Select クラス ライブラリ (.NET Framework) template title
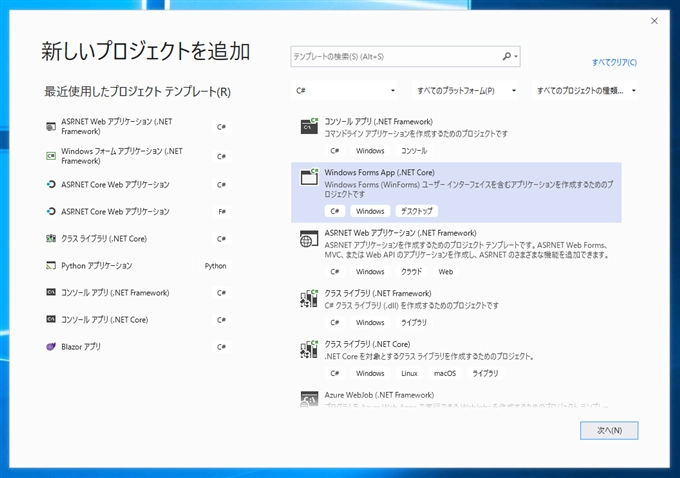The height and width of the screenshot is (478, 680). (378, 294)
